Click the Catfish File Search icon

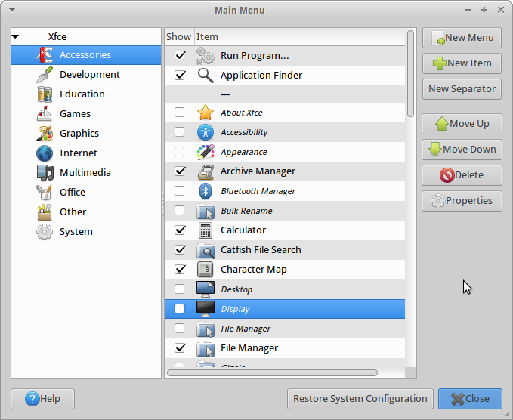pos(206,250)
